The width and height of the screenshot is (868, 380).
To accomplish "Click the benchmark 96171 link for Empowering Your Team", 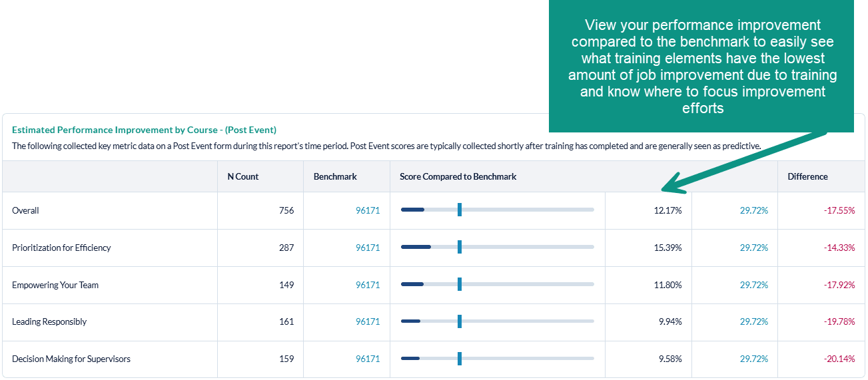I will coord(368,285).
